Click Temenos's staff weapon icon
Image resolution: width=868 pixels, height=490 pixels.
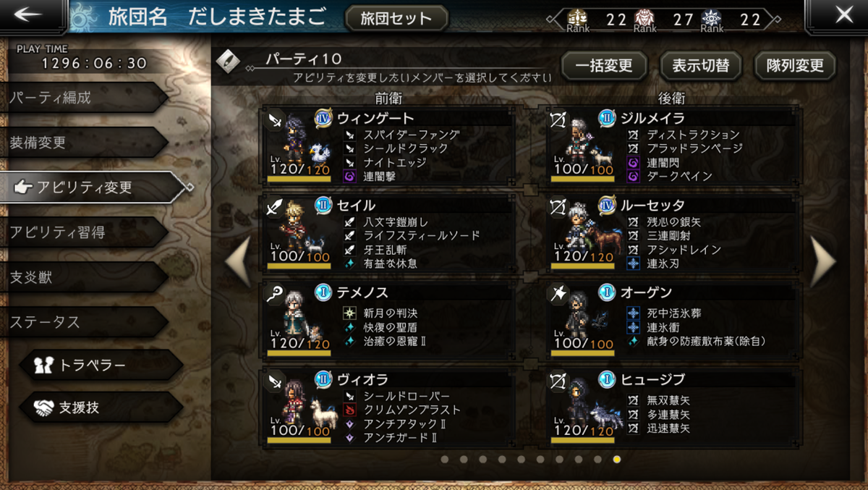276,294
